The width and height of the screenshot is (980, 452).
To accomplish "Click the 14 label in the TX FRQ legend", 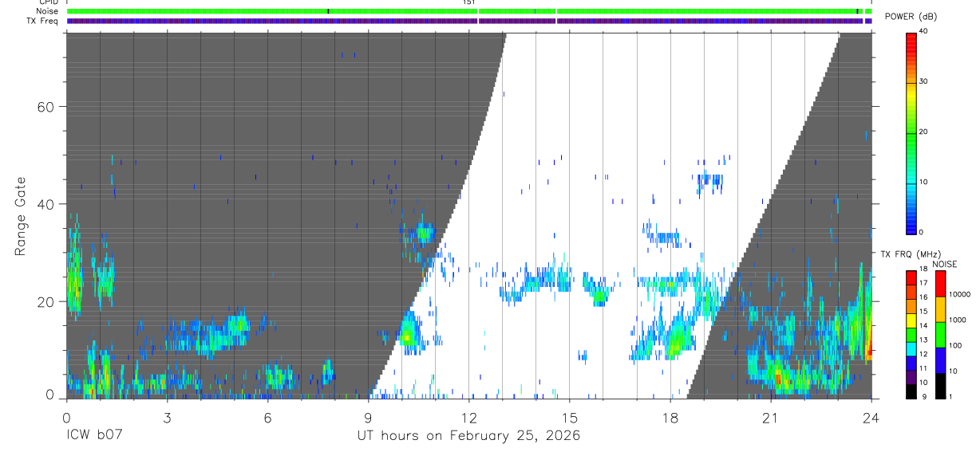I will coord(923,325).
